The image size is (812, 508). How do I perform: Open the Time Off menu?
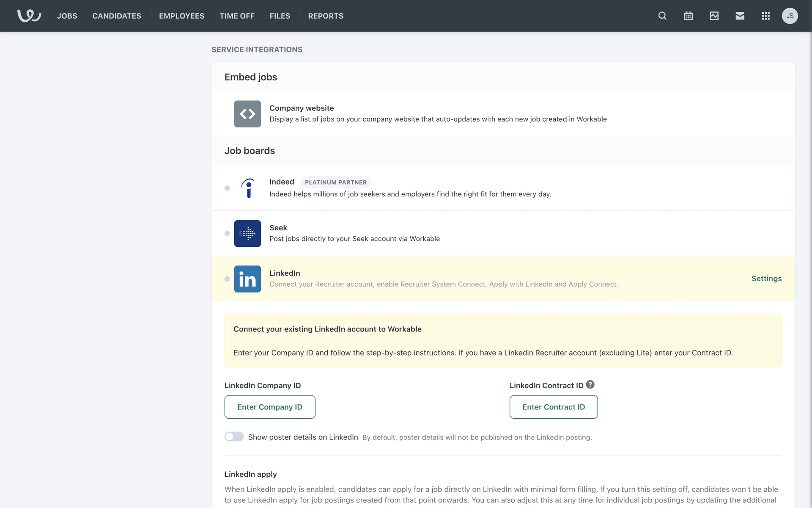click(237, 16)
